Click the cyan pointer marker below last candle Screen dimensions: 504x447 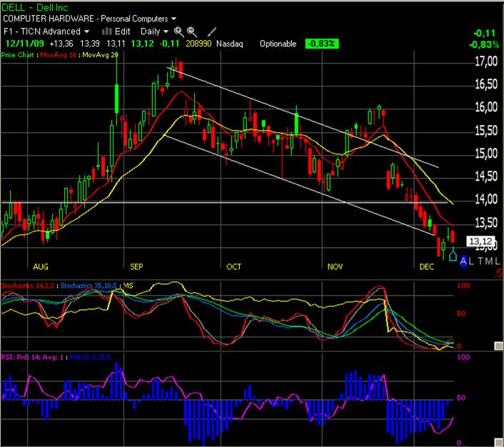pyautogui.click(x=453, y=254)
